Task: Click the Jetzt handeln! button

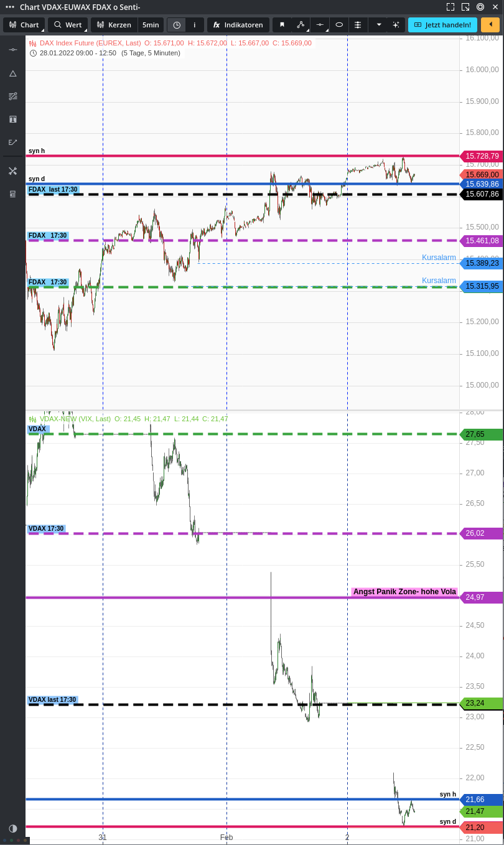Action: [442, 25]
